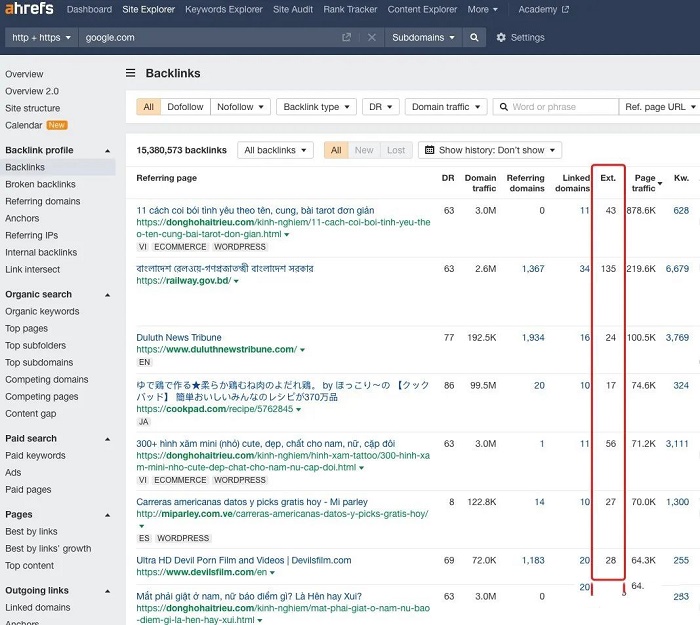Screen dimensions: 700x625
Task: Open Academy external link
Action: click(x=543, y=9)
